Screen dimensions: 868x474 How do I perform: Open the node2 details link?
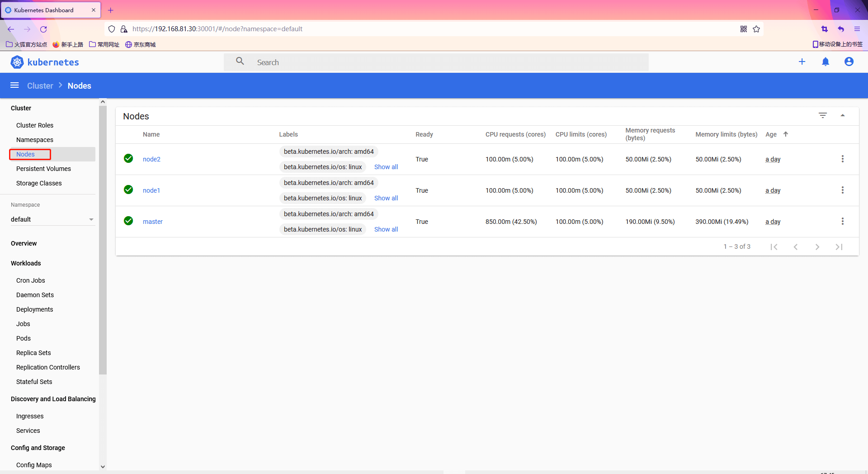[x=151, y=159]
